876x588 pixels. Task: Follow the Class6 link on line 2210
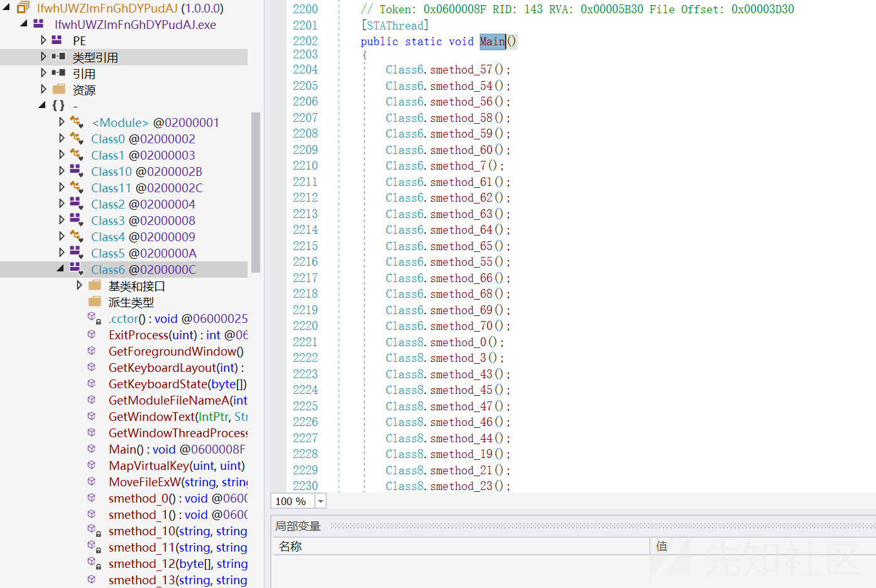click(405, 166)
